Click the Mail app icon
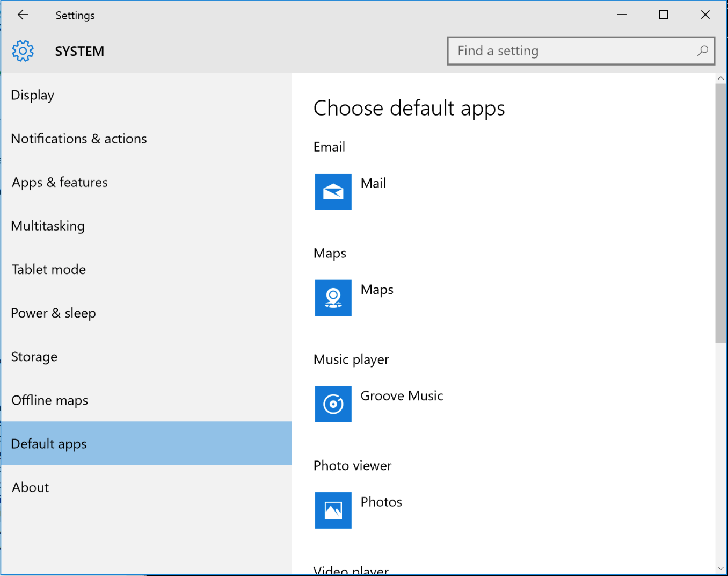 pos(333,191)
